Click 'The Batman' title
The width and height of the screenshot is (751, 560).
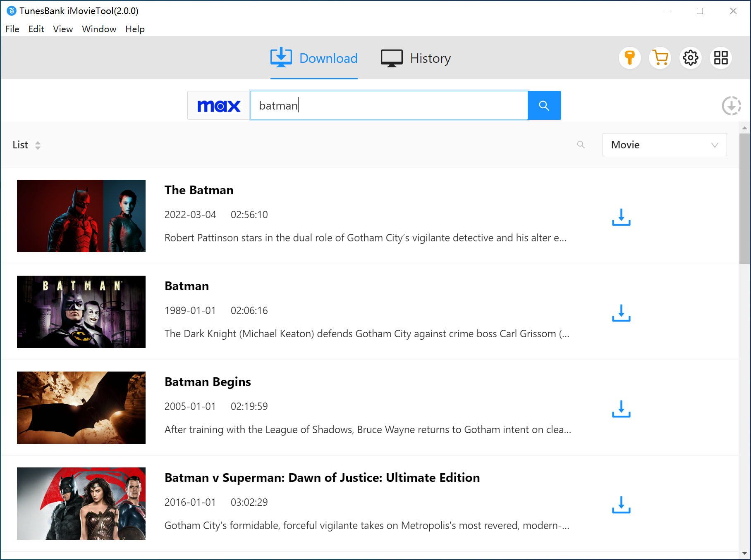pyautogui.click(x=199, y=190)
